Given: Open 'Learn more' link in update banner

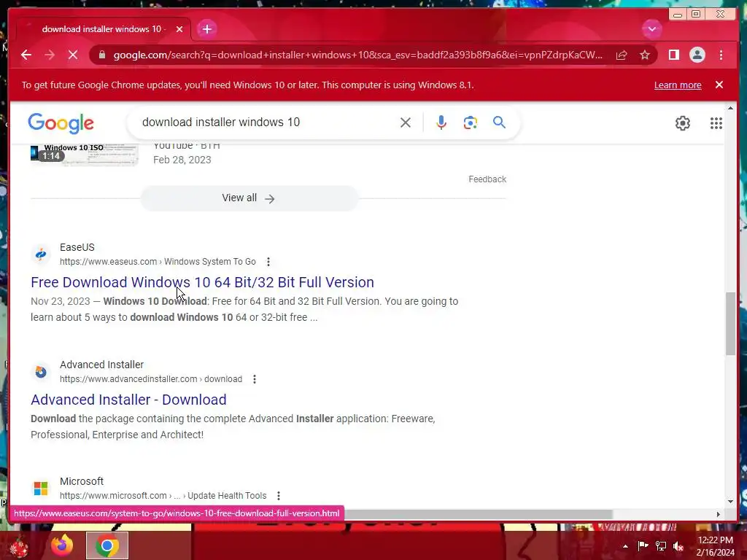Looking at the screenshot, I should click(x=678, y=85).
